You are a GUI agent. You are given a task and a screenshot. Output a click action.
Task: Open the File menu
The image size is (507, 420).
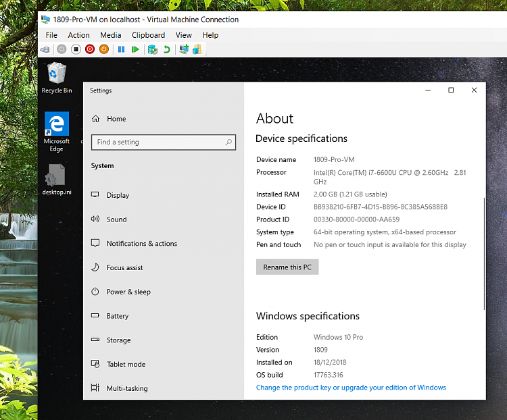tap(51, 35)
